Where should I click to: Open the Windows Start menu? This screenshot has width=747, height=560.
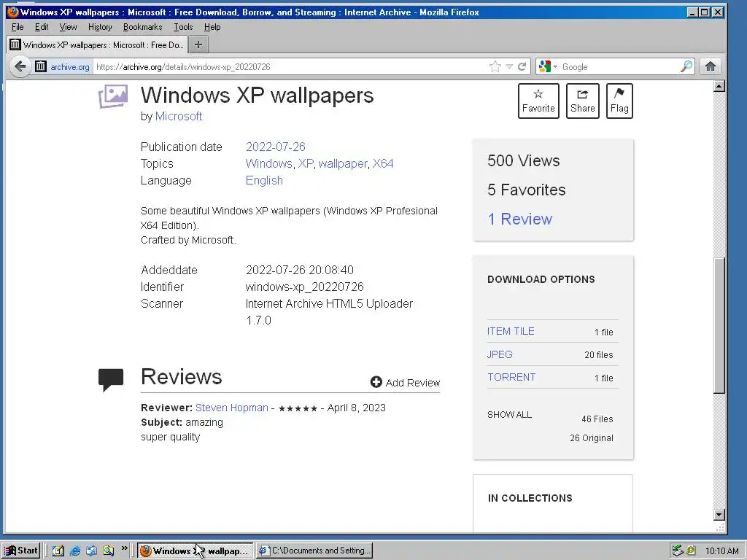click(x=21, y=551)
